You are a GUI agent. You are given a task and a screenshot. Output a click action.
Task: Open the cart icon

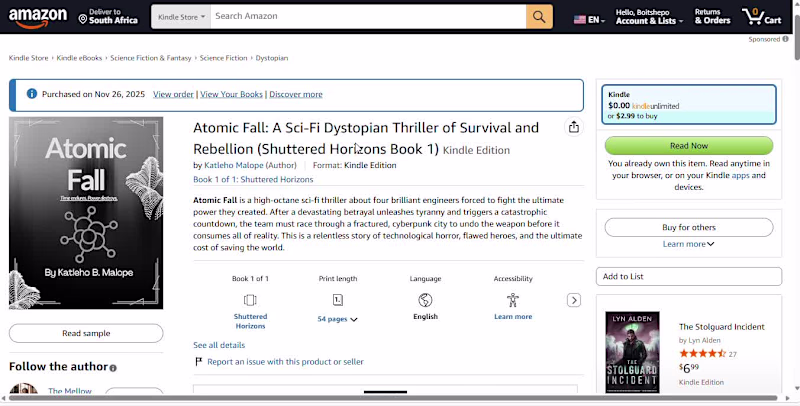[762, 16]
